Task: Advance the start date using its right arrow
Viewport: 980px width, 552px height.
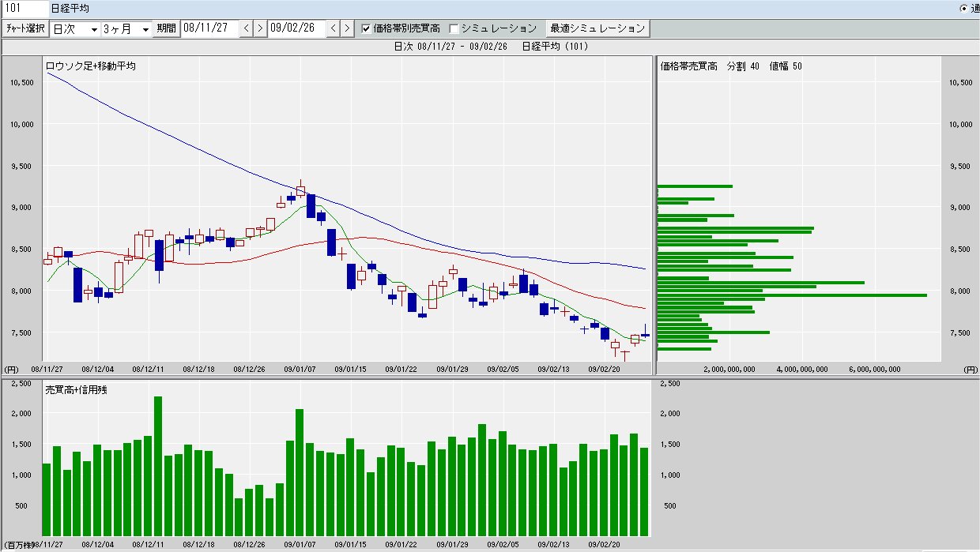Action: [259, 28]
